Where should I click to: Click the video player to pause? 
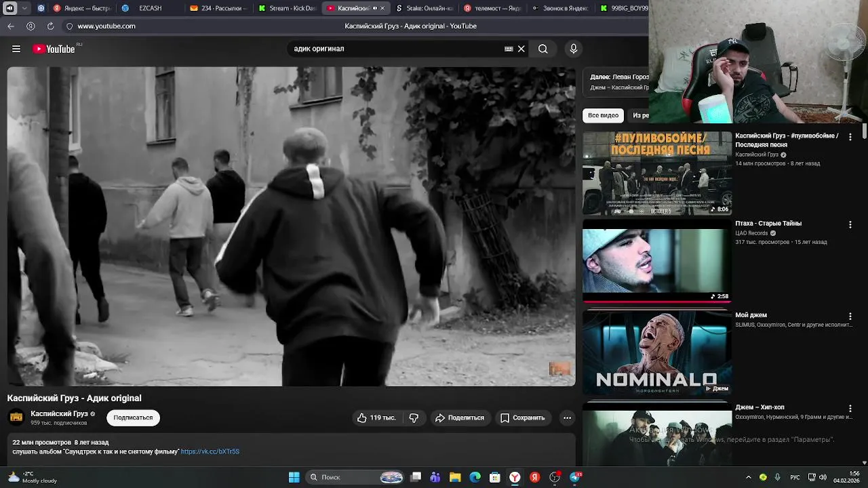tap(291, 226)
